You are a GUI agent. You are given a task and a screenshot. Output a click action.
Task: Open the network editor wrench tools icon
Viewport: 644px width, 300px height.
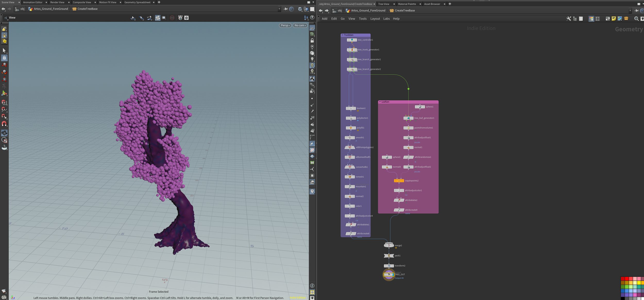click(569, 19)
